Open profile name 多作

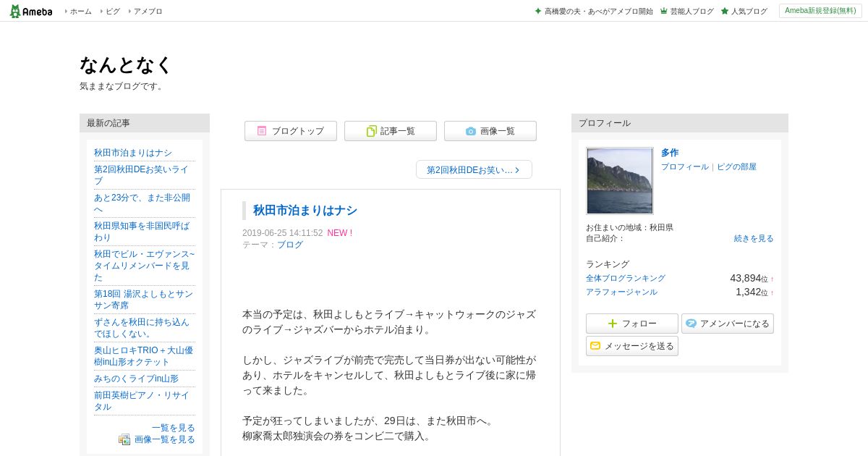pyautogui.click(x=670, y=153)
